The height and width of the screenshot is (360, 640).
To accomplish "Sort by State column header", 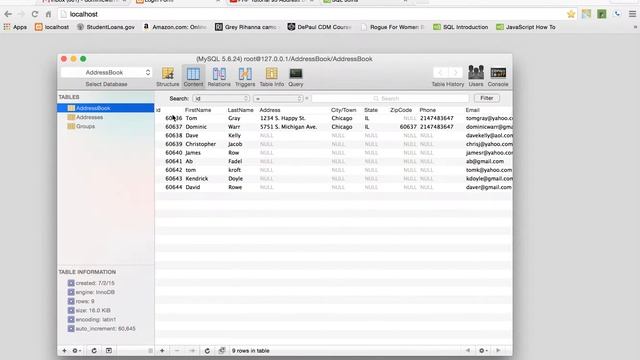I will (x=371, y=110).
